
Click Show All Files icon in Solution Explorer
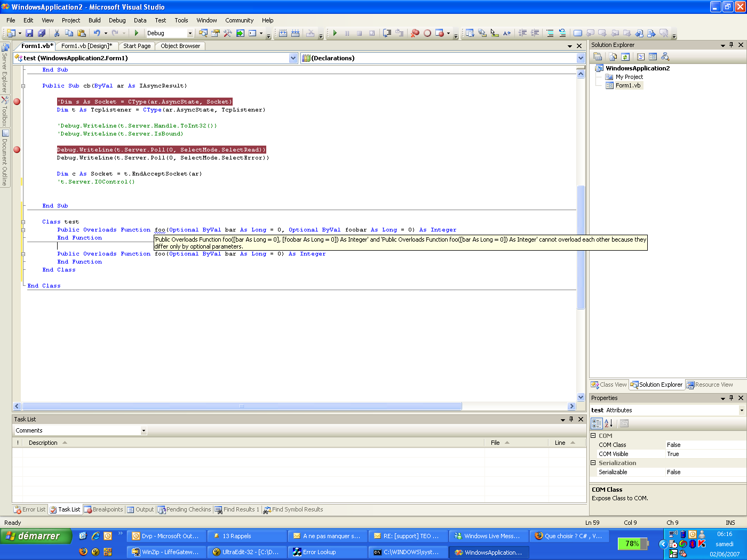pos(613,57)
